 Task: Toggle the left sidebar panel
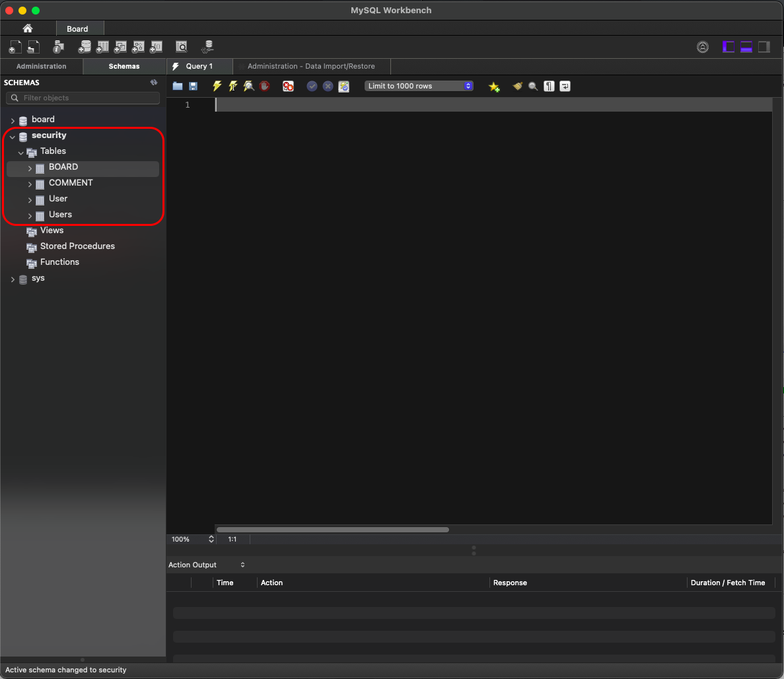click(x=729, y=47)
